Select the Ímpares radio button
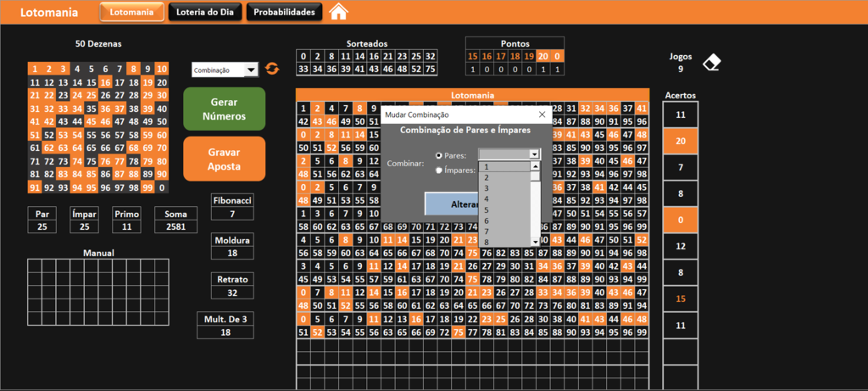This screenshot has width=868, height=391. (x=440, y=170)
